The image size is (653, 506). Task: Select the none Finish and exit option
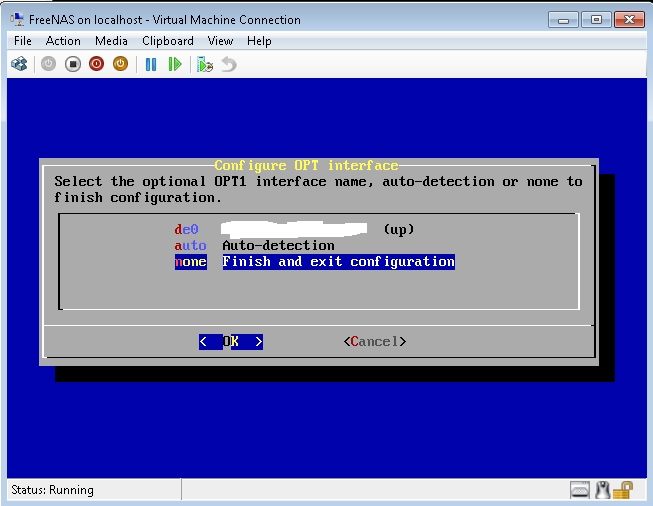(x=315, y=262)
